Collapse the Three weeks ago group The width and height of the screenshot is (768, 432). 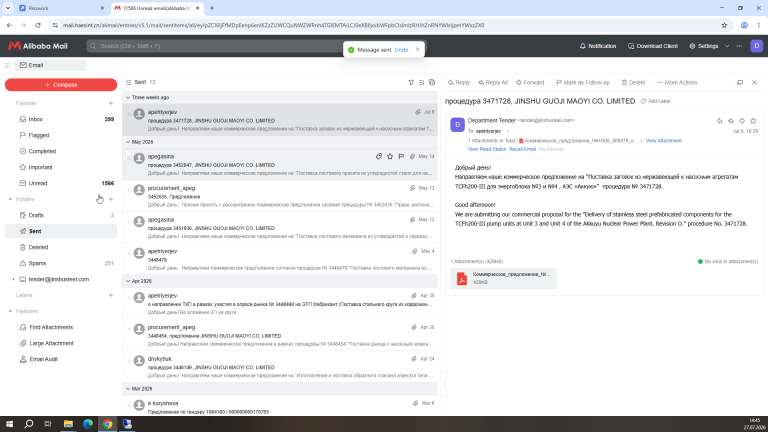click(128, 97)
